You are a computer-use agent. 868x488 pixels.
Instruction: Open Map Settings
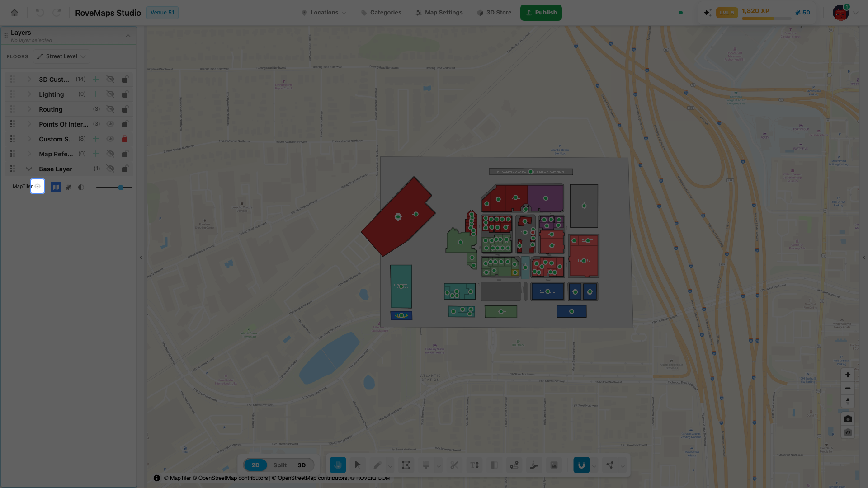pos(439,13)
